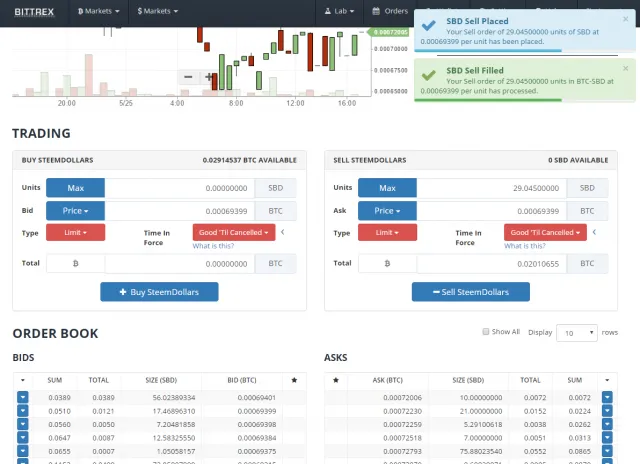Focus the buy Total BTC input field
The width and height of the screenshot is (640, 464).
[x=180, y=264]
